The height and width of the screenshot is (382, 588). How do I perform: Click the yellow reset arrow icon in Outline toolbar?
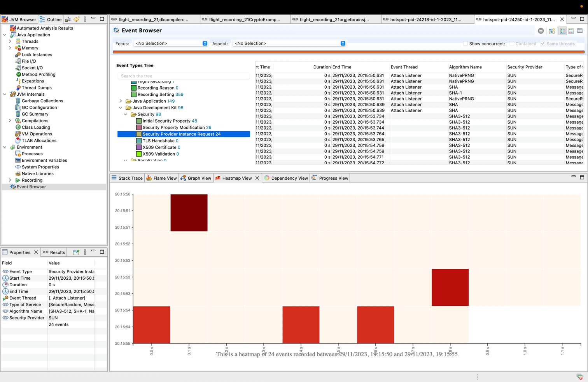tap(77, 19)
